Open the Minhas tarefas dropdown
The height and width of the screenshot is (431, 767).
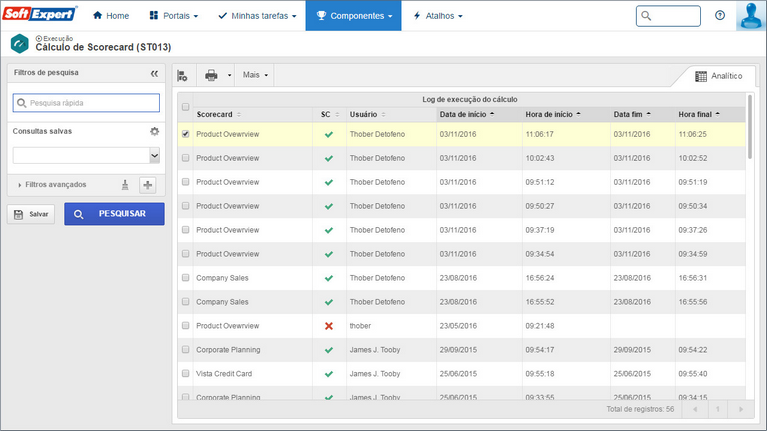point(257,16)
